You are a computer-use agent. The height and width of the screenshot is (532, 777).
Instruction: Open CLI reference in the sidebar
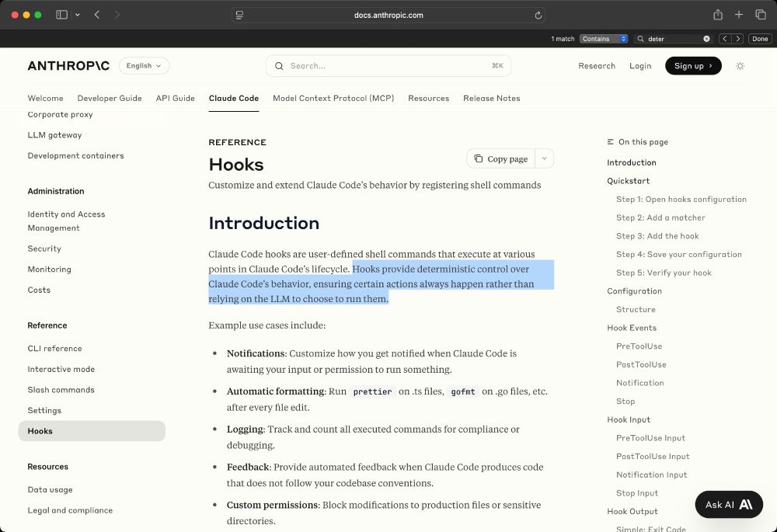point(55,349)
